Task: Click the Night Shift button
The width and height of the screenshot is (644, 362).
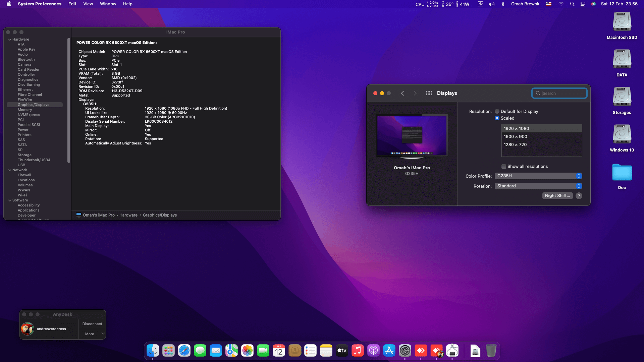Action: pyautogui.click(x=557, y=196)
